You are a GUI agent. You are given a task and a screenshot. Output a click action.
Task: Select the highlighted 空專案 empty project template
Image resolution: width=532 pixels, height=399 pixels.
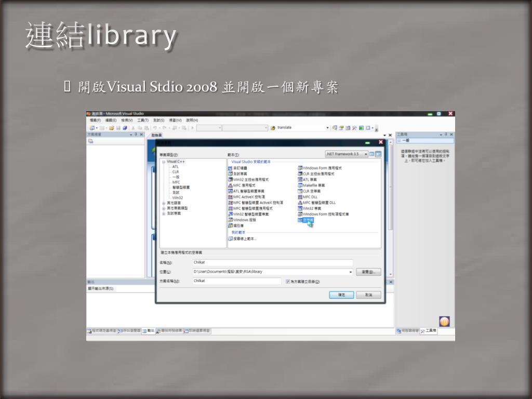click(305, 220)
